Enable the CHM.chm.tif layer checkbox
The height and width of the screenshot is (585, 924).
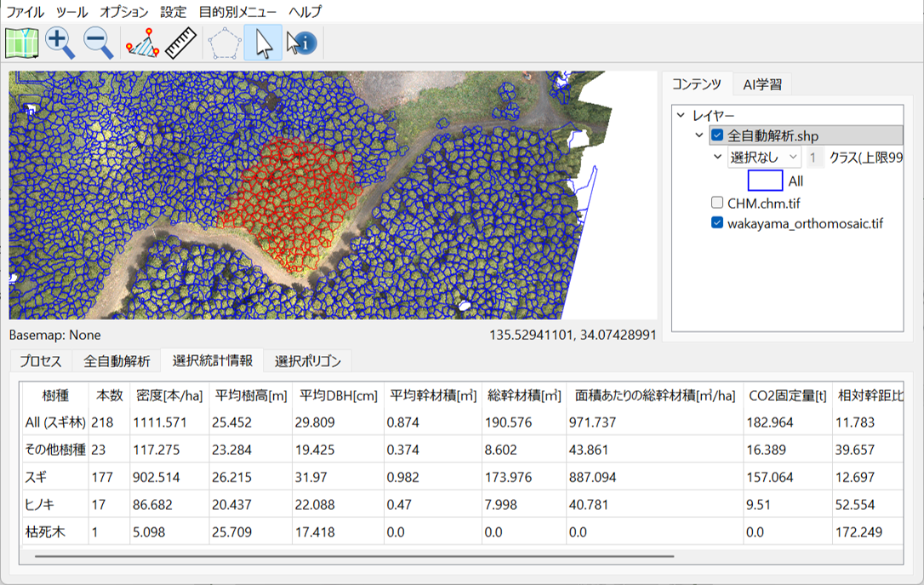coord(717,203)
